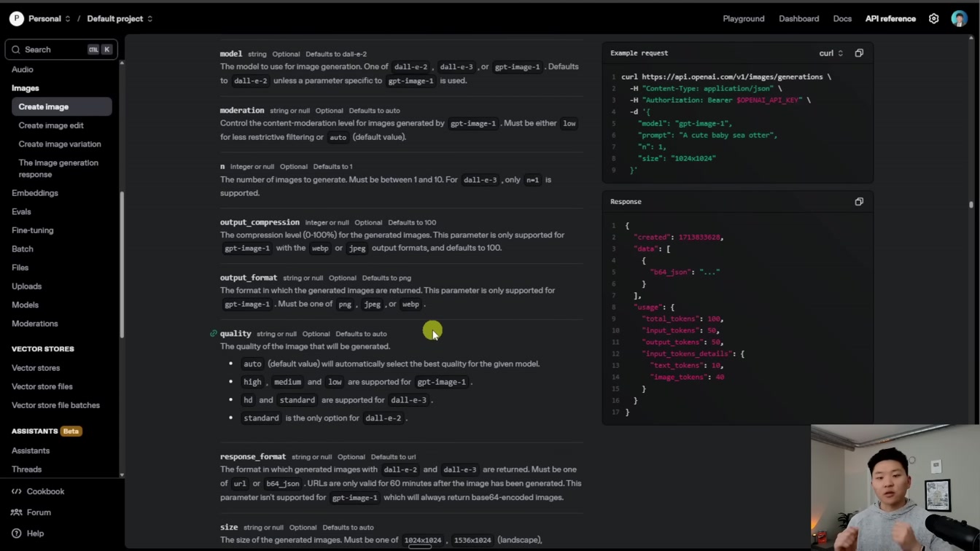This screenshot has height=551, width=980.
Task: Open Fine-tuning in the sidebar
Action: (33, 230)
